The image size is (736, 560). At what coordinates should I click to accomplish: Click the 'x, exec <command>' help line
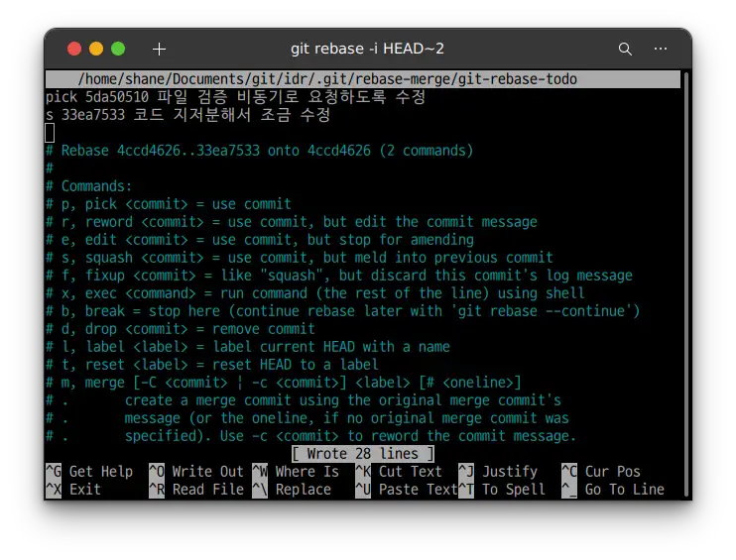click(x=315, y=293)
